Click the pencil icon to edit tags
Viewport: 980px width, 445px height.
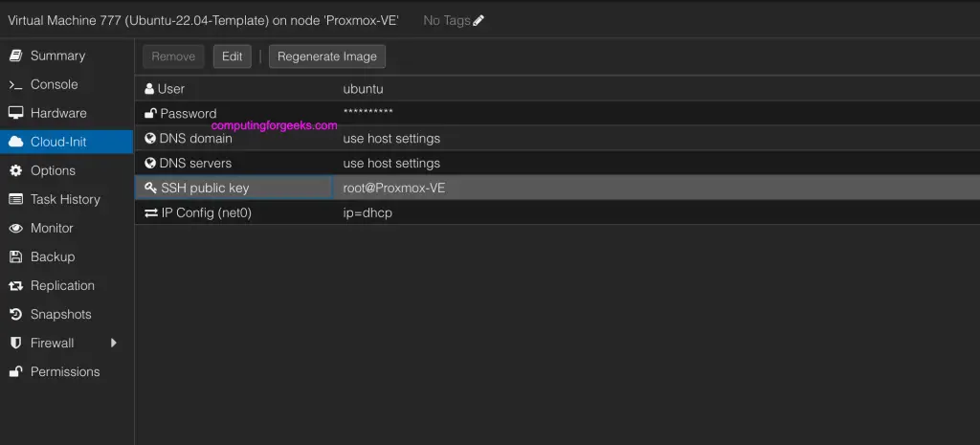(479, 21)
